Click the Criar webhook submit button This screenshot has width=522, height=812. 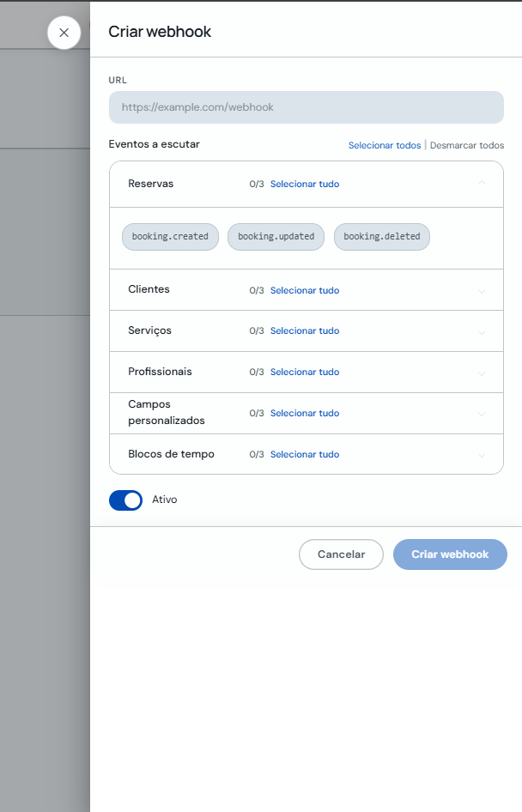[x=450, y=554]
